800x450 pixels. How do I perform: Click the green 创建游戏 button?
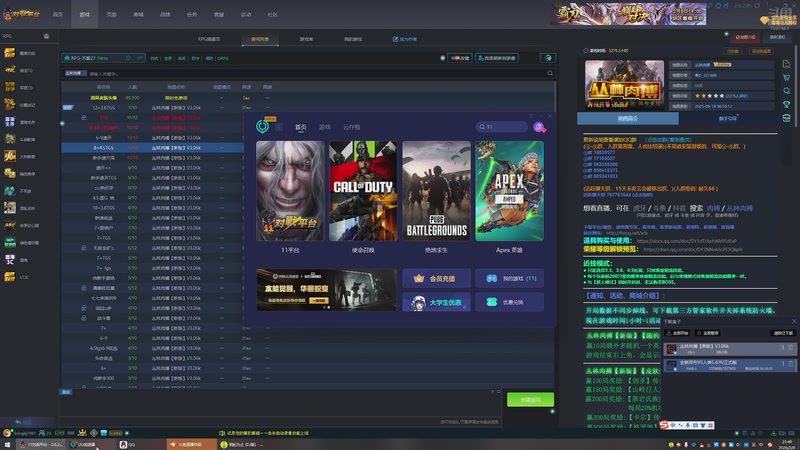tap(530, 399)
